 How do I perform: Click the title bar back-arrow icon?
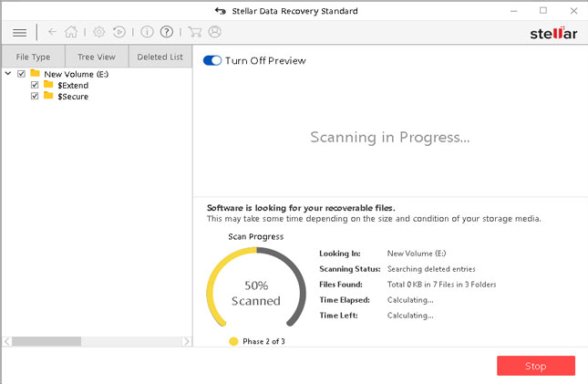[220, 11]
